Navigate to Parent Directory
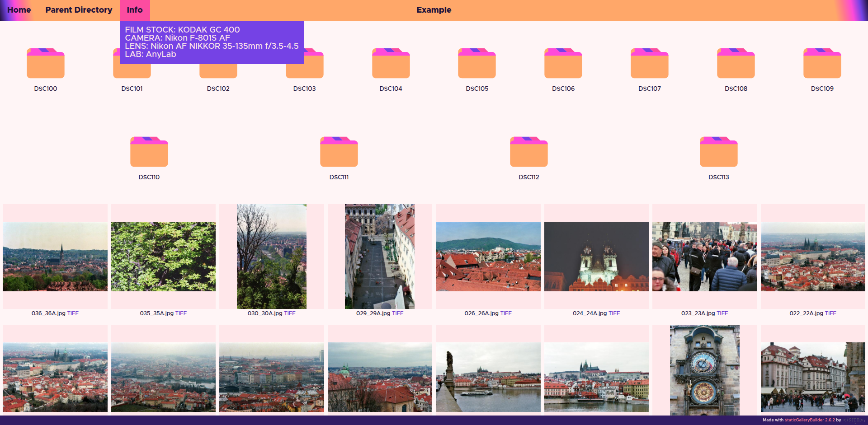The height and width of the screenshot is (425, 868). pyautogui.click(x=79, y=10)
